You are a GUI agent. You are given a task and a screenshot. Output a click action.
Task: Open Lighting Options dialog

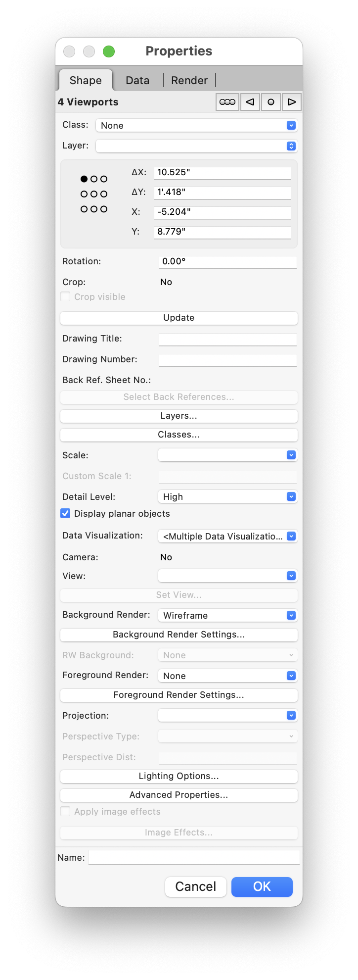point(179,776)
